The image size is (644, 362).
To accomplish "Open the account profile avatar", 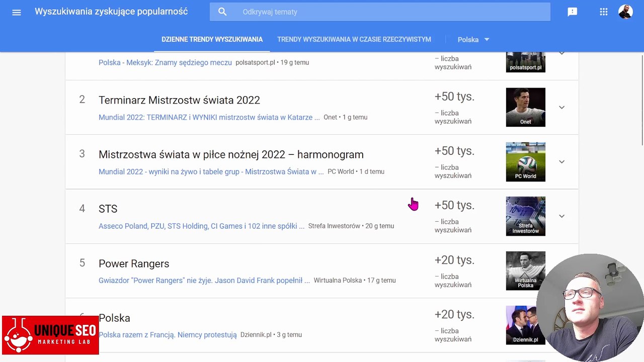I will [x=625, y=12].
